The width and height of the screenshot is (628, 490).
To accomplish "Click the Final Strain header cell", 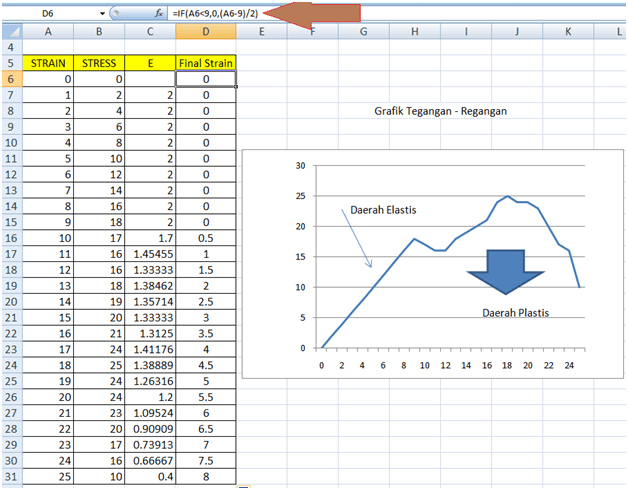I will pyautogui.click(x=205, y=63).
